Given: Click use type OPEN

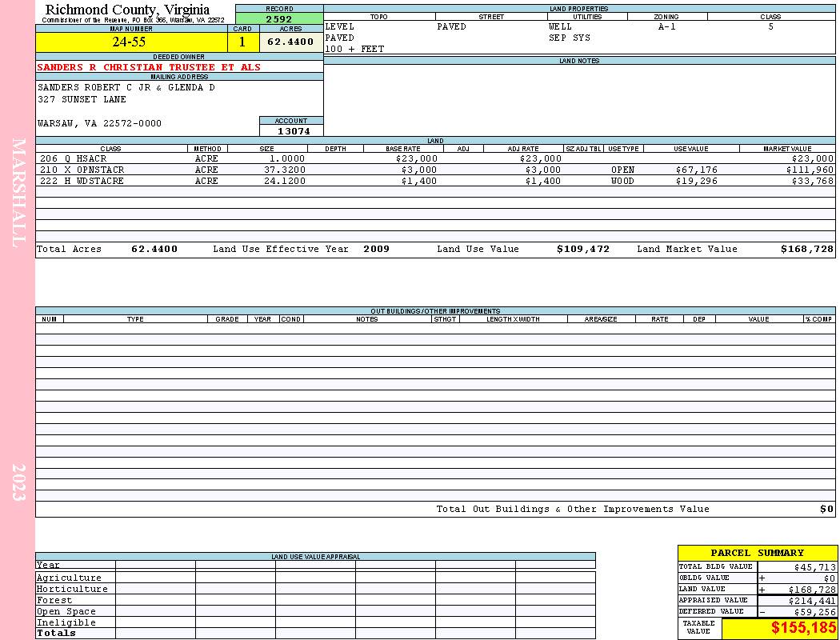Looking at the screenshot, I should coord(623,170).
